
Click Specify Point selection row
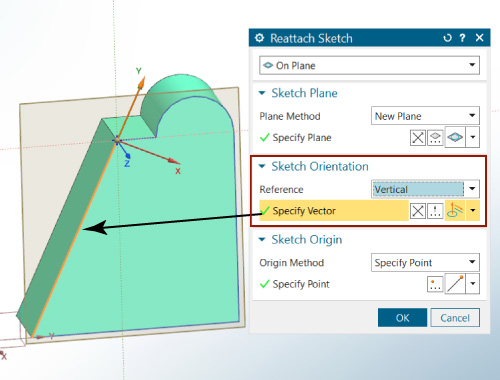(x=294, y=284)
